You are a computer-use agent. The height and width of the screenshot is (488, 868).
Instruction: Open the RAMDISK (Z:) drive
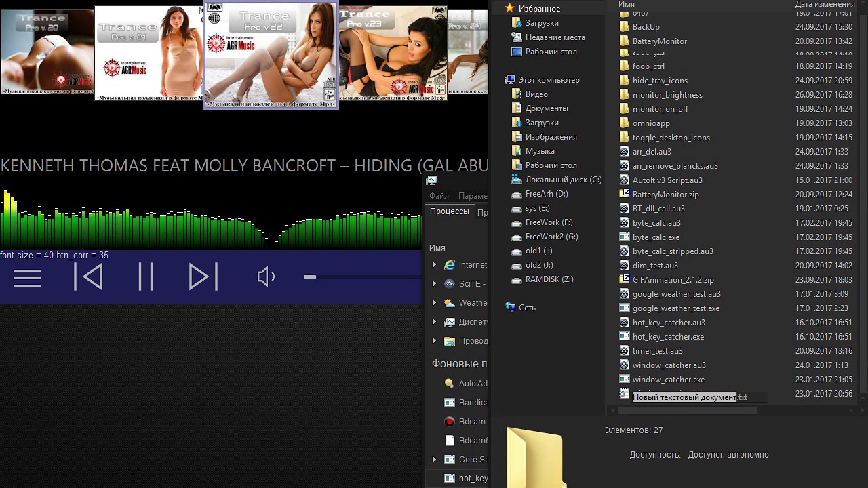542,279
